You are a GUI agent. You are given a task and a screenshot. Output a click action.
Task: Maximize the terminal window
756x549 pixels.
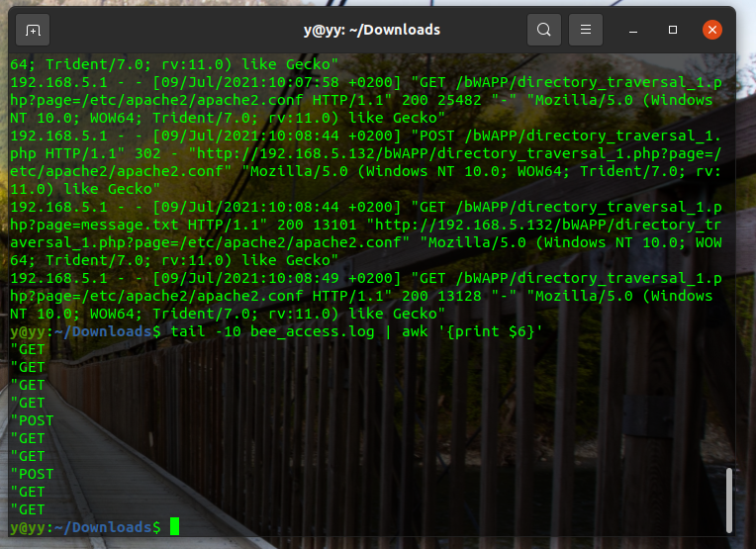(673, 30)
